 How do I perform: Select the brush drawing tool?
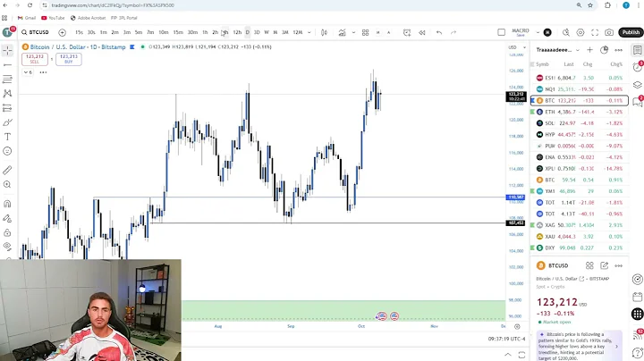tap(7, 122)
